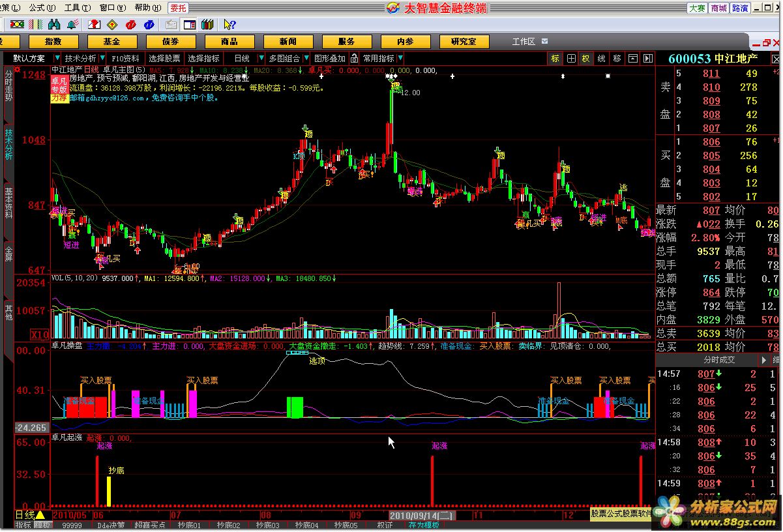783x532 pixels.
Task: Expand the 技术分析 dropdown arrow
Action: [x=102, y=58]
